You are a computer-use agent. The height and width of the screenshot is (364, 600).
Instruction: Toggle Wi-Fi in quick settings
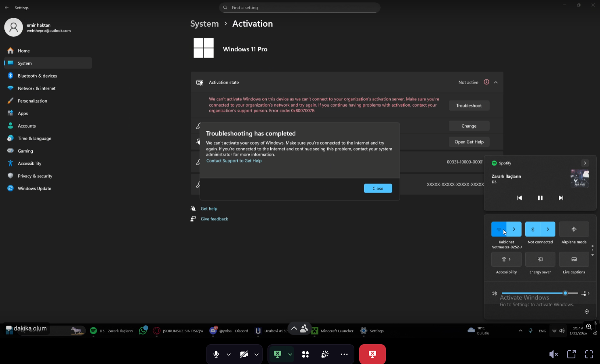coord(499,229)
